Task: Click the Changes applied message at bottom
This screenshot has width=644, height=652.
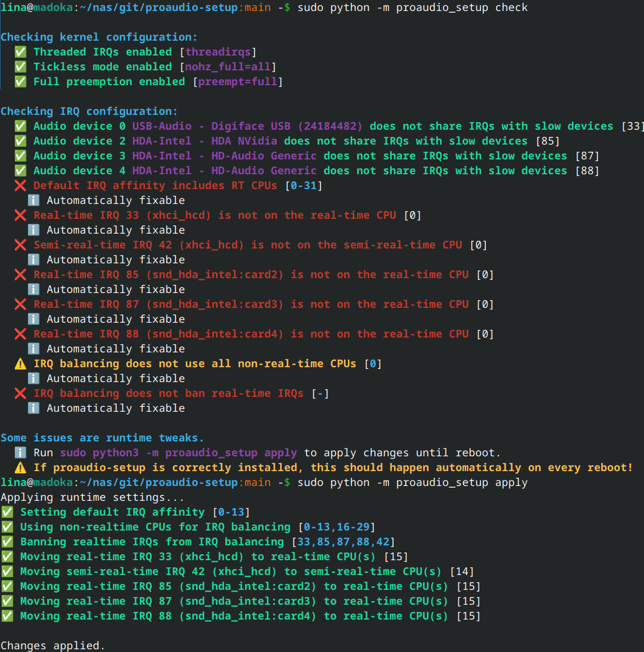Action: [52, 645]
